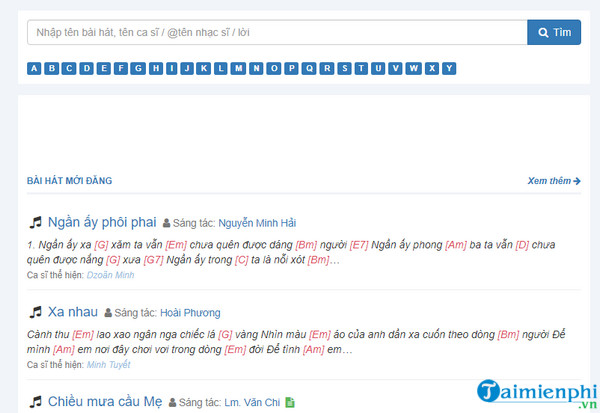600x413 pixels.
Task: Click green sheet icon after Lm. Văn Chi
Action: [290, 402]
